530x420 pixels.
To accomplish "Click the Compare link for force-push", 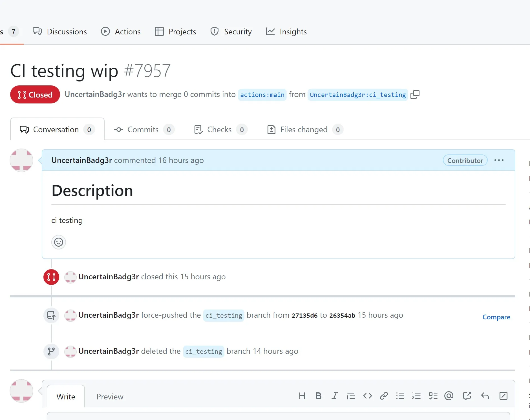I will (496, 317).
